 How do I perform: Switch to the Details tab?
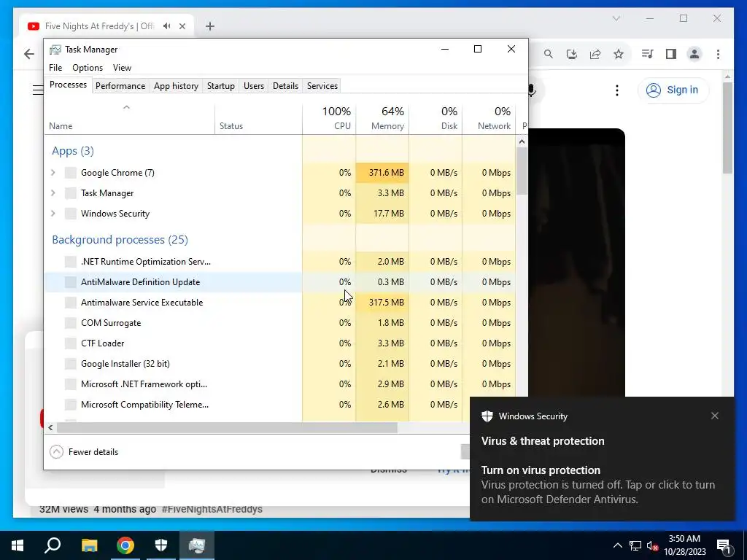[x=285, y=86]
